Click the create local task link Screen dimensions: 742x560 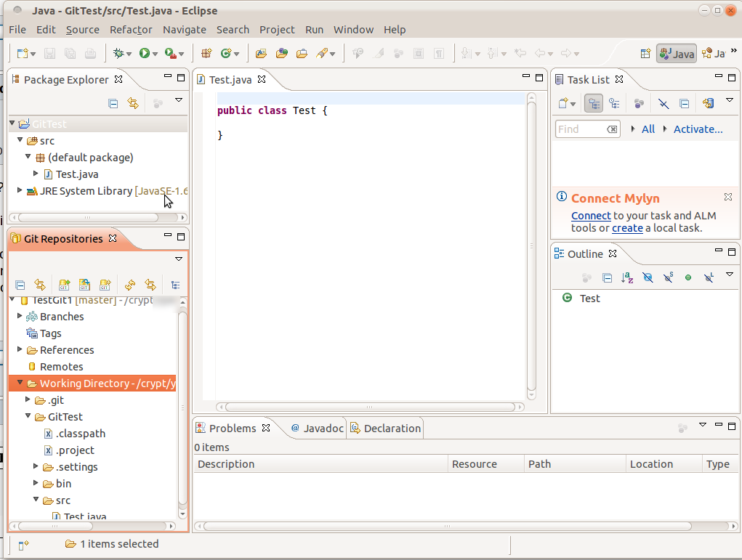click(627, 228)
